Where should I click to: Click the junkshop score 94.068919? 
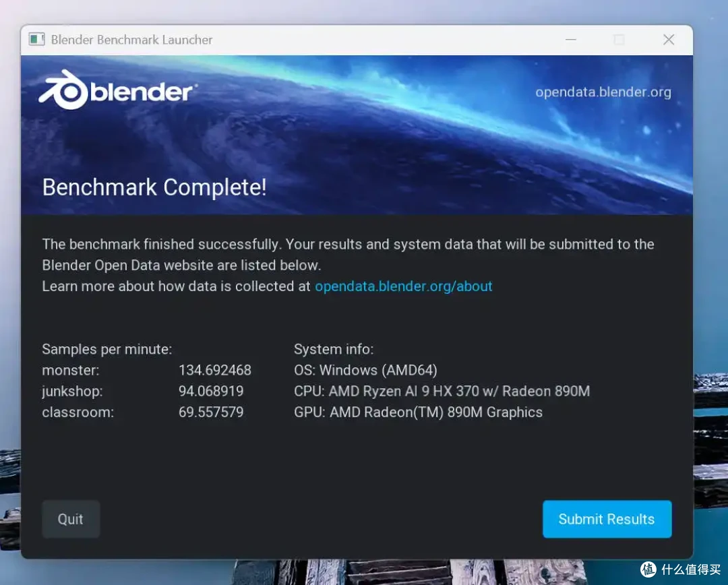click(211, 391)
